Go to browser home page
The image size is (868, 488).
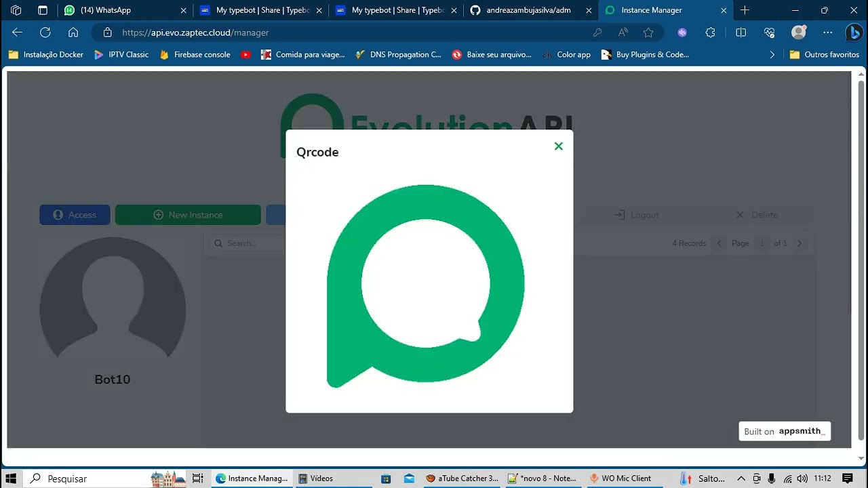click(x=73, y=33)
